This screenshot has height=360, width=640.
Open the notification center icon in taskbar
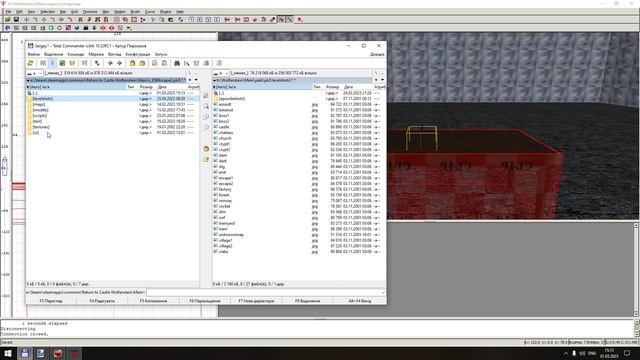[x=627, y=353]
